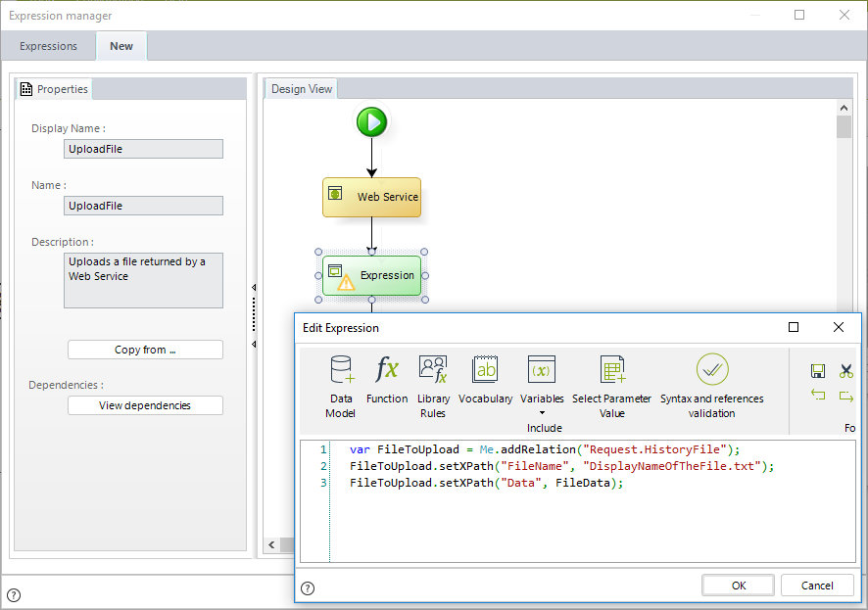
Task: Switch to the Expressions tab
Action: click(x=48, y=46)
